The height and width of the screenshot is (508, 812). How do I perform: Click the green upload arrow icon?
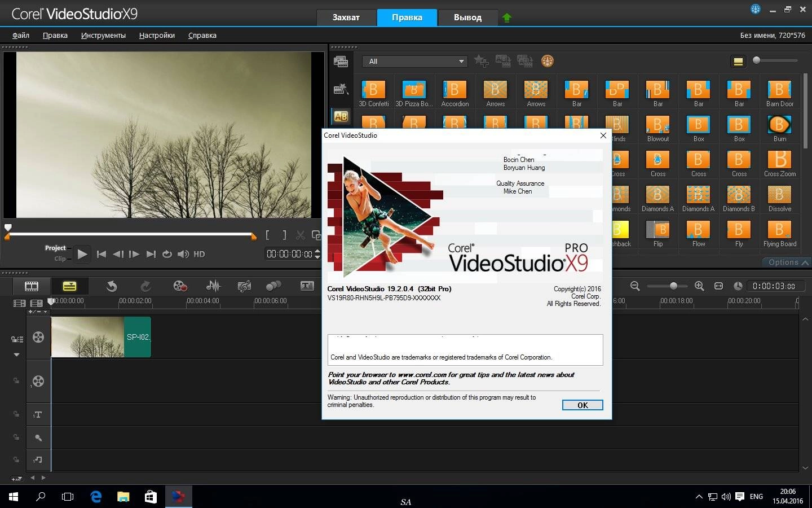pyautogui.click(x=506, y=17)
